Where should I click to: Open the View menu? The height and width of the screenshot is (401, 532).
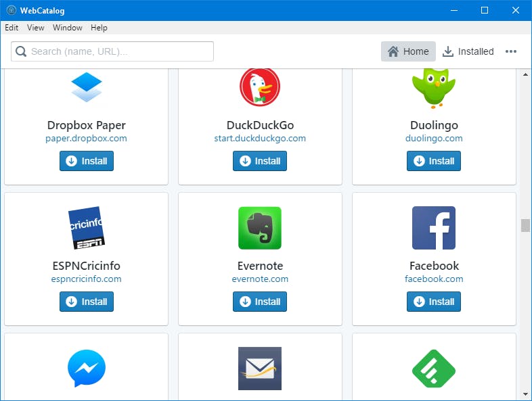(x=36, y=28)
